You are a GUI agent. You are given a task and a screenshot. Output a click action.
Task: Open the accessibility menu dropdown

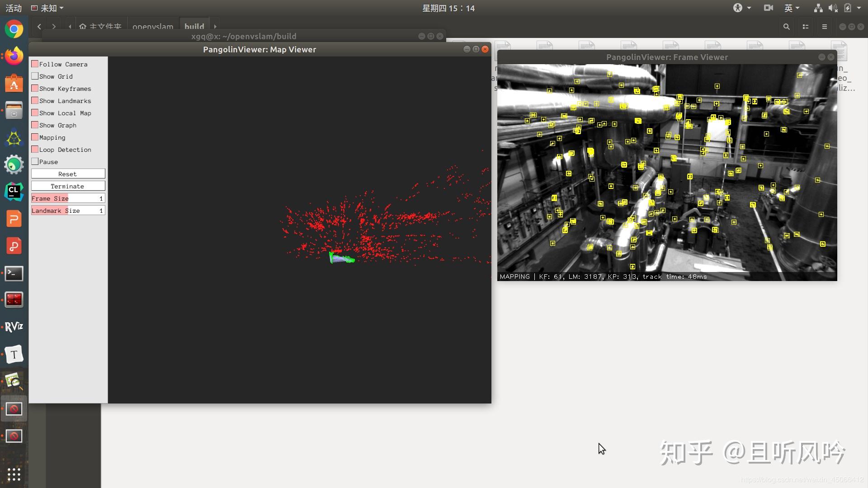tap(741, 8)
